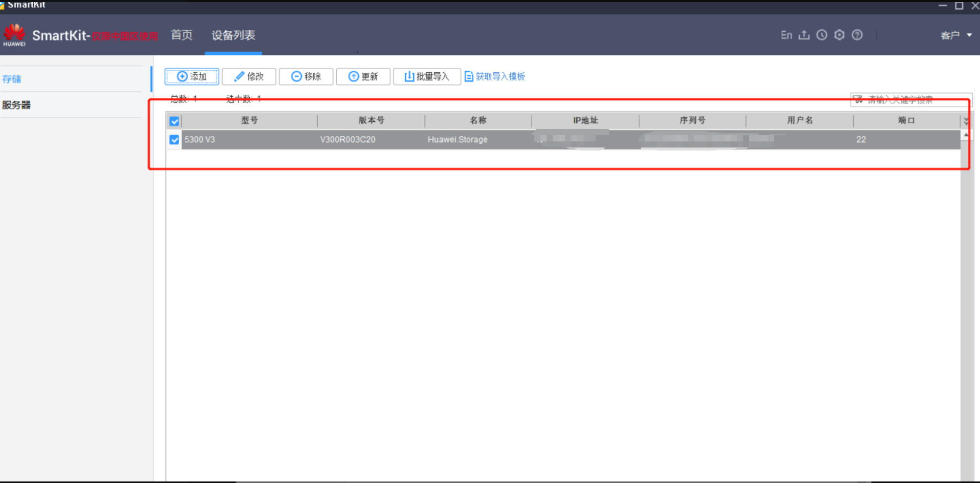Uncheck the 5300 V3 row checkbox
The height and width of the screenshot is (483, 980).
[x=175, y=140]
